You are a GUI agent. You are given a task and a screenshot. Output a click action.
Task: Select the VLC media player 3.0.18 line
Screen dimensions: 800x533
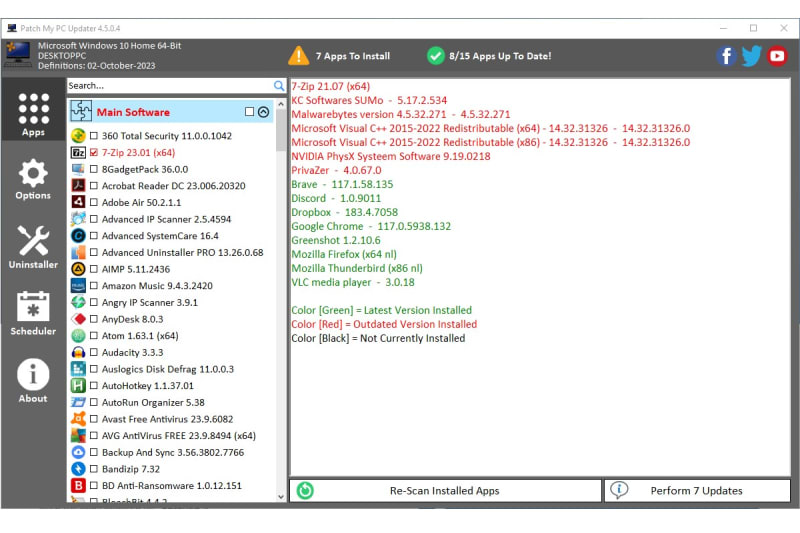[353, 282]
